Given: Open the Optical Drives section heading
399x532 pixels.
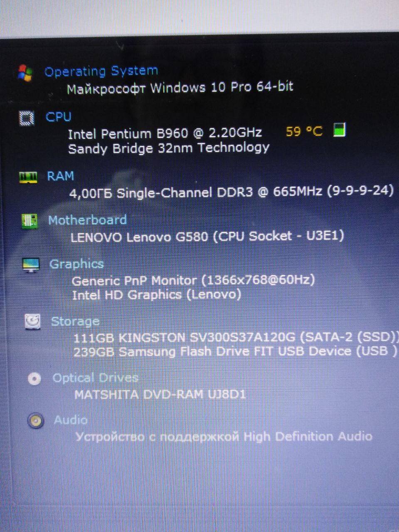Looking at the screenshot, I should coord(95,378).
